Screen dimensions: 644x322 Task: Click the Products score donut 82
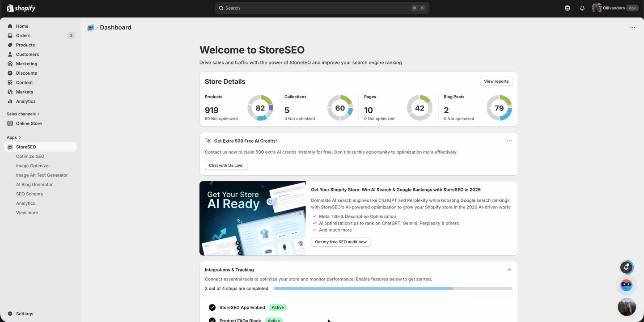click(260, 108)
